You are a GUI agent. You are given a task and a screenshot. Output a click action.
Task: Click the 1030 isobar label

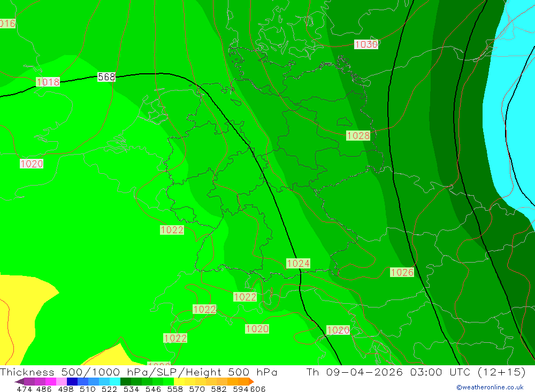(x=366, y=44)
